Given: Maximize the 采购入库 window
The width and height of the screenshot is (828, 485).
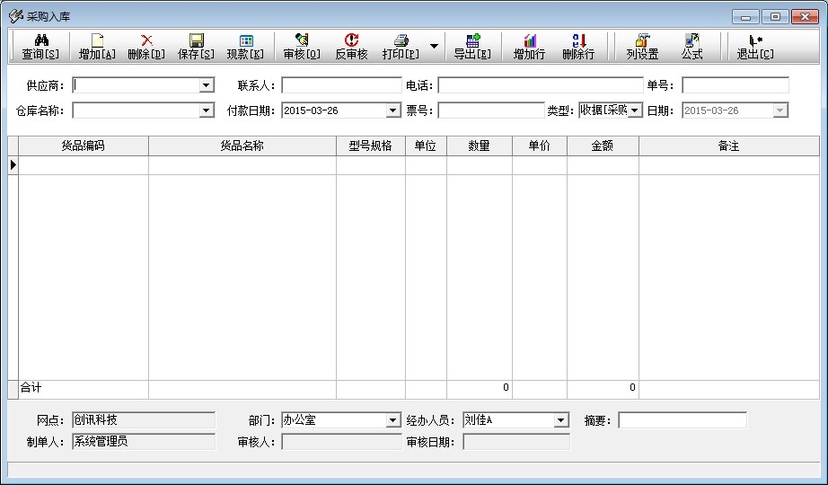Looking at the screenshot, I should pyautogui.click(x=775, y=17).
